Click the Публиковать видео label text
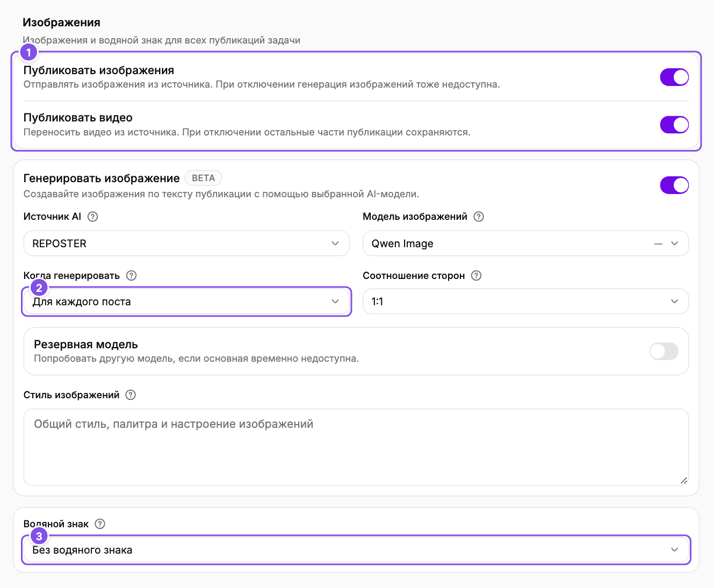This screenshot has width=714, height=588. tap(78, 118)
